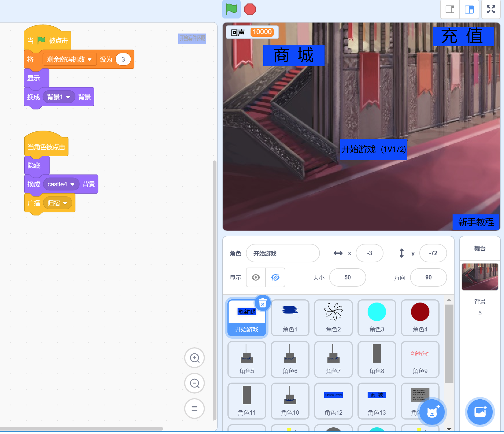The height and width of the screenshot is (434, 504).
Task: Select sprite 角色10
Action: [290, 401]
